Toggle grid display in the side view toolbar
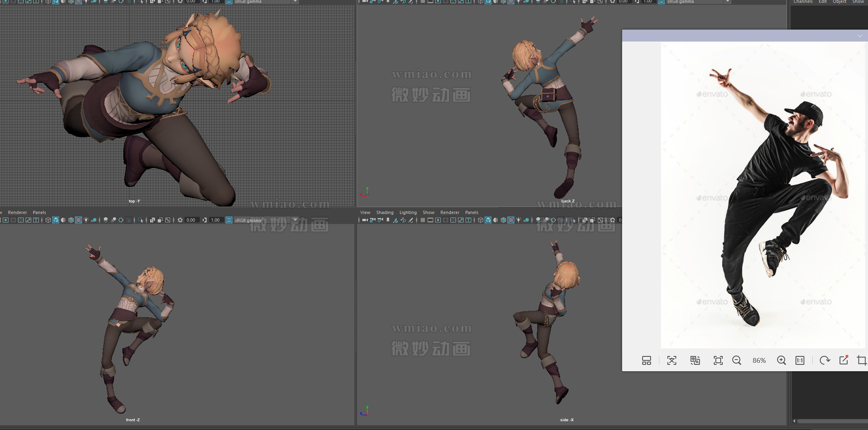This screenshot has height=430, width=868. tap(423, 220)
